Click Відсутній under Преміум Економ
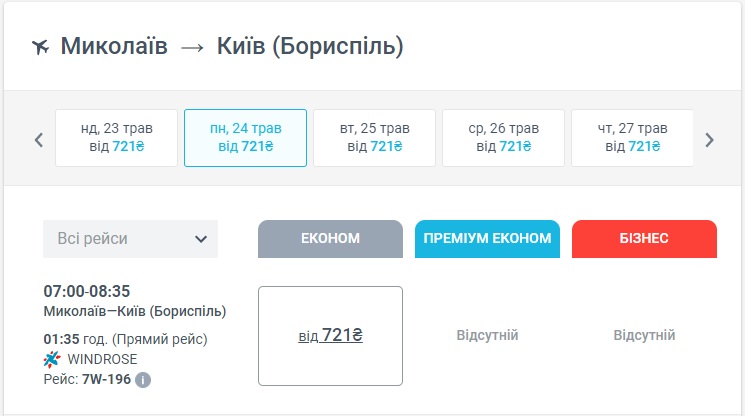Viewport: 745px width, 416px height. [487, 336]
